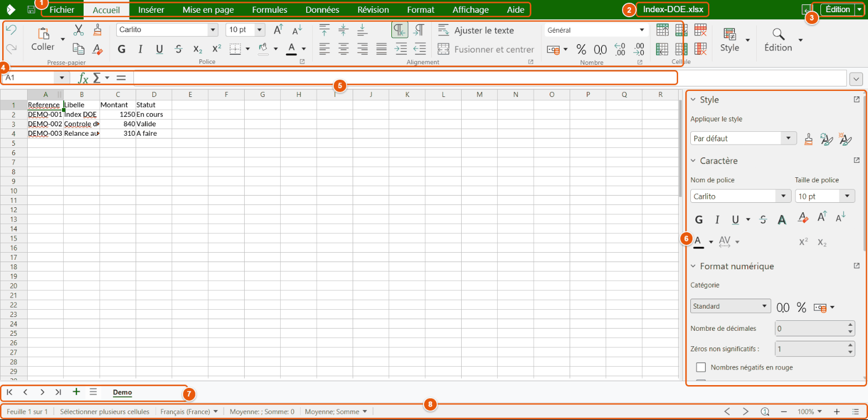Click the Coller paste button
The image size is (868, 420).
43,39
